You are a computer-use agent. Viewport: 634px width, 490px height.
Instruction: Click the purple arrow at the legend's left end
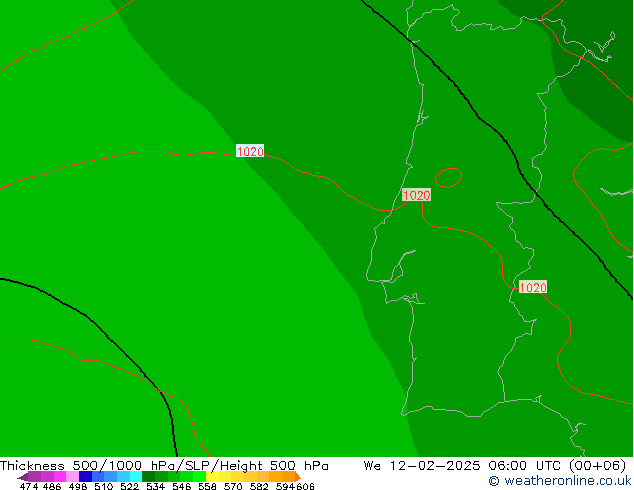23,477
